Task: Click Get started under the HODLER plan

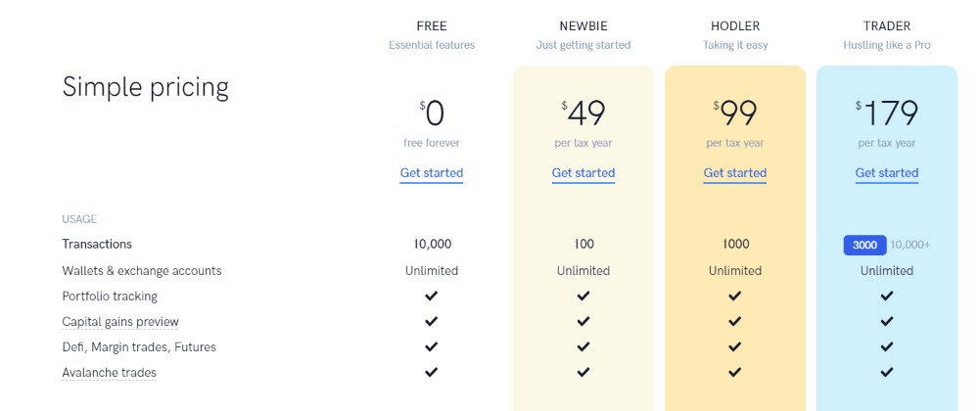Action: [x=735, y=173]
